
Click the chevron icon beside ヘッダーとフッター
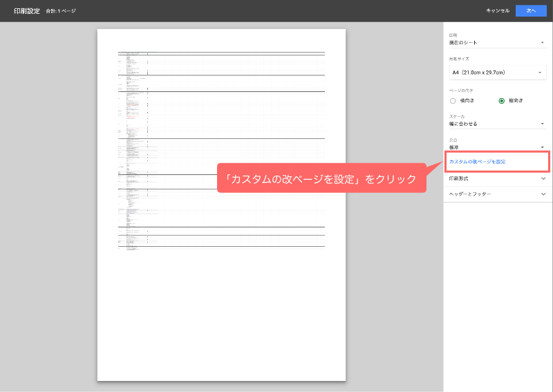coord(543,195)
